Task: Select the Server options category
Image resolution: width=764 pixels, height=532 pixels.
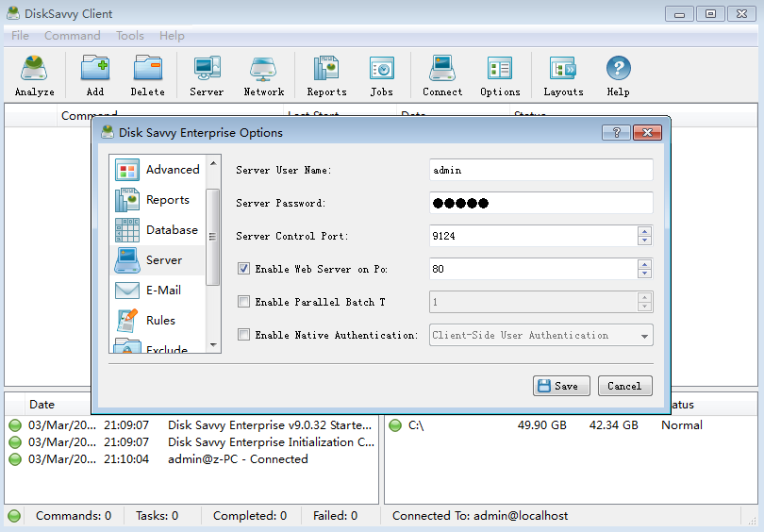Action: 158,260
